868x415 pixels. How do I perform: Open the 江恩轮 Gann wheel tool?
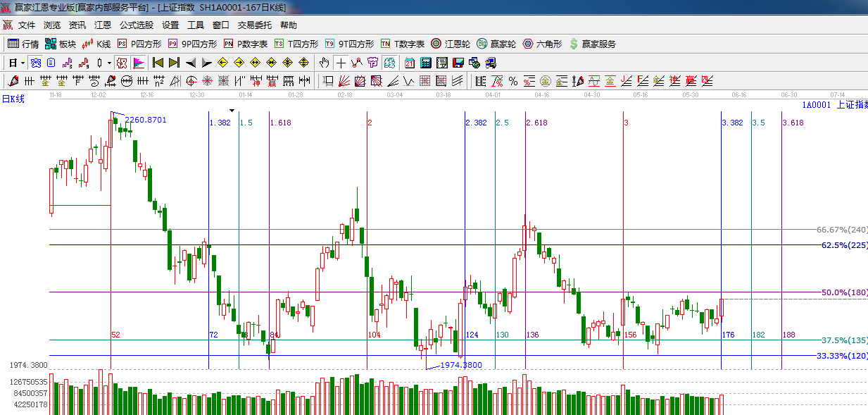pyautogui.click(x=451, y=44)
